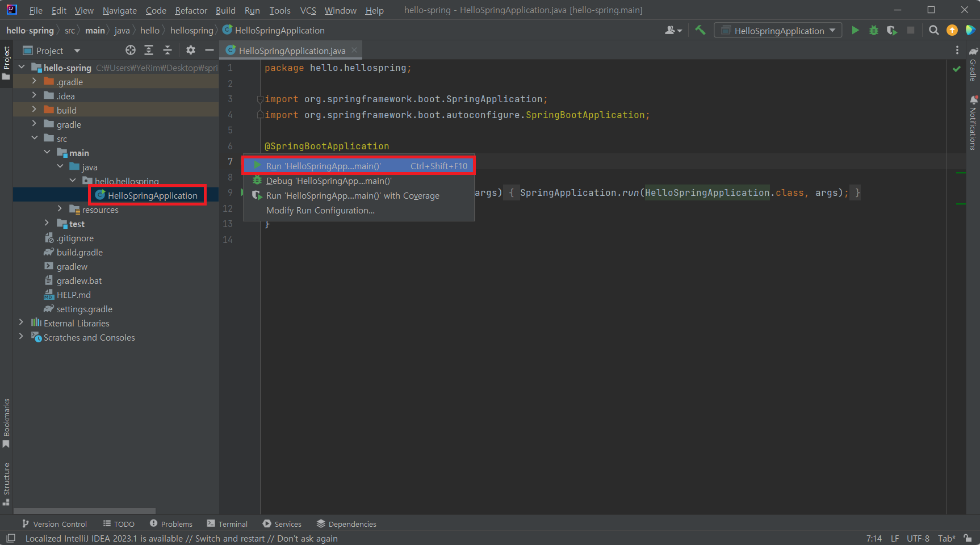
Task: Click Project panel horizontal scrollbar
Action: (85, 511)
